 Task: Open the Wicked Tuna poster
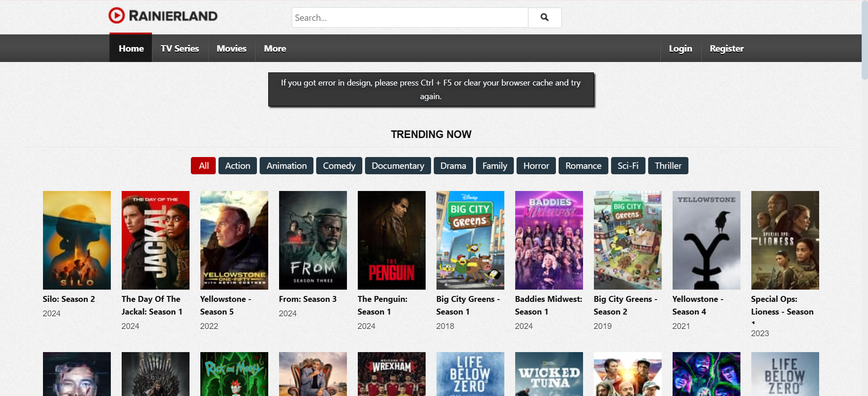pos(549,374)
